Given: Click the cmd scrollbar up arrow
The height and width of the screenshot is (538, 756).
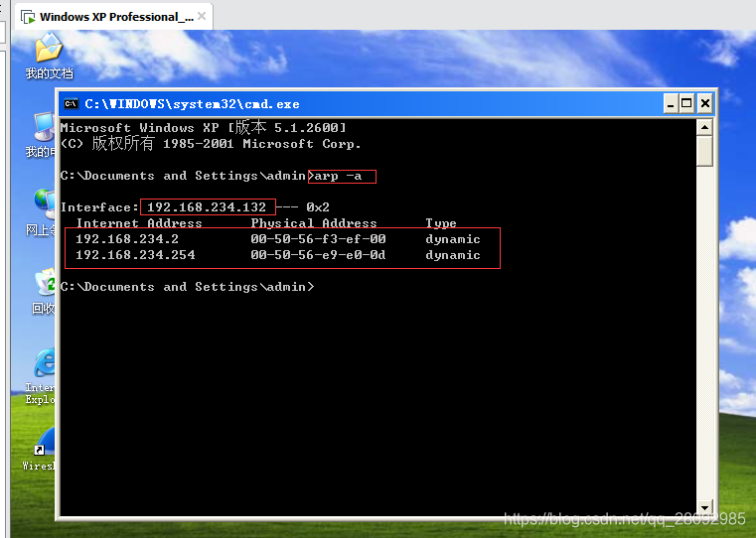Looking at the screenshot, I should (705, 128).
